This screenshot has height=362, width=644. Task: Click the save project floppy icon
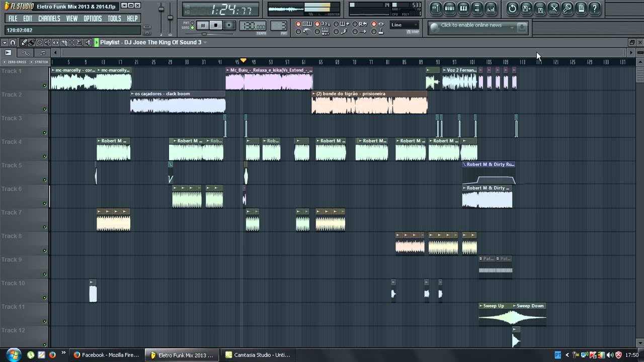[540, 8]
